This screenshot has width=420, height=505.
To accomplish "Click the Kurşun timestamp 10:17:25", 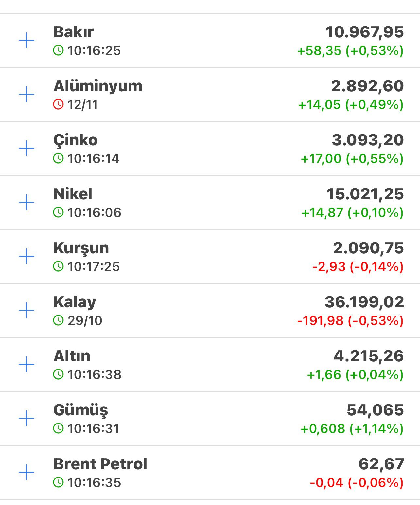I will (94, 267).
